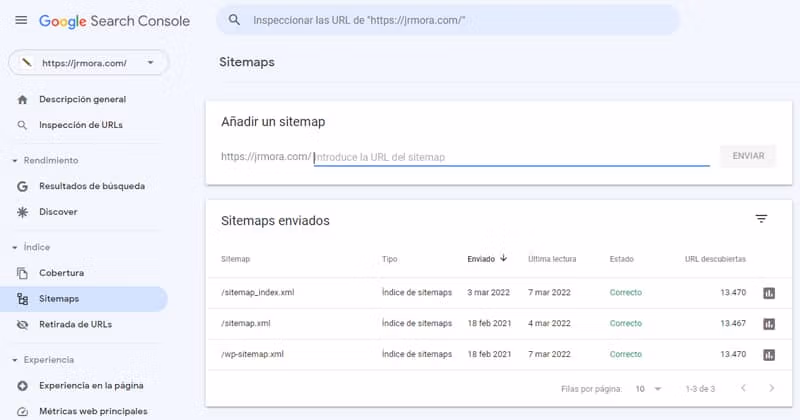This screenshot has width=800, height=420.
Task: Open the hamburger main menu
Action: (21, 20)
